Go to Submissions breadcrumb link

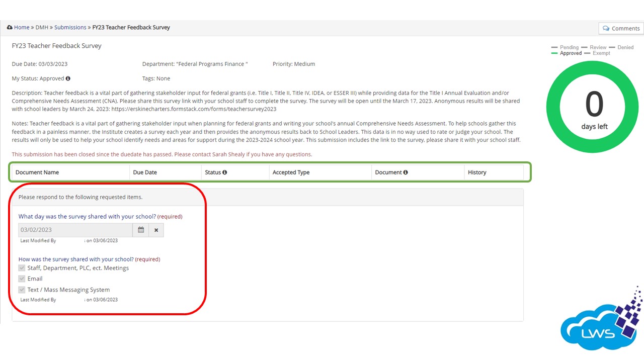click(70, 28)
